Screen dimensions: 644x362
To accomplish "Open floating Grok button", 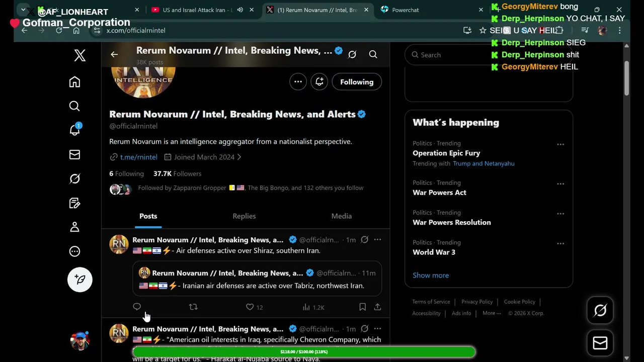I will pos(600,311).
